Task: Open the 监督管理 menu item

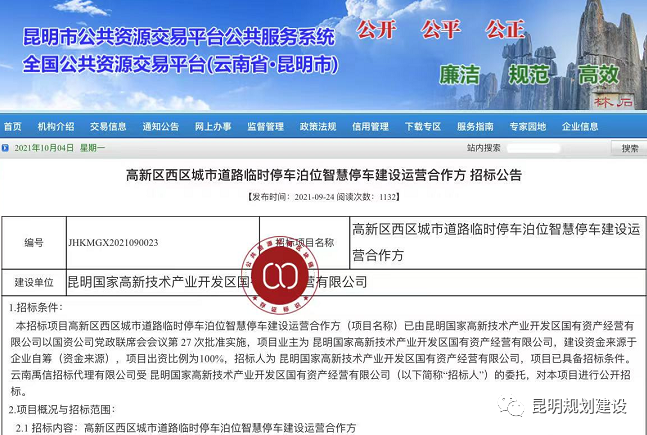Action: pos(265,127)
